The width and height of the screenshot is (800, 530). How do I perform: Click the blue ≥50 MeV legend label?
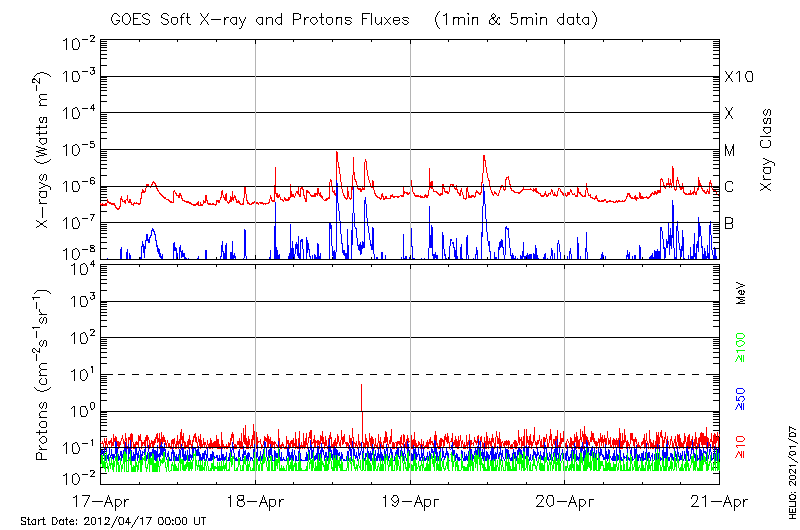741,400
